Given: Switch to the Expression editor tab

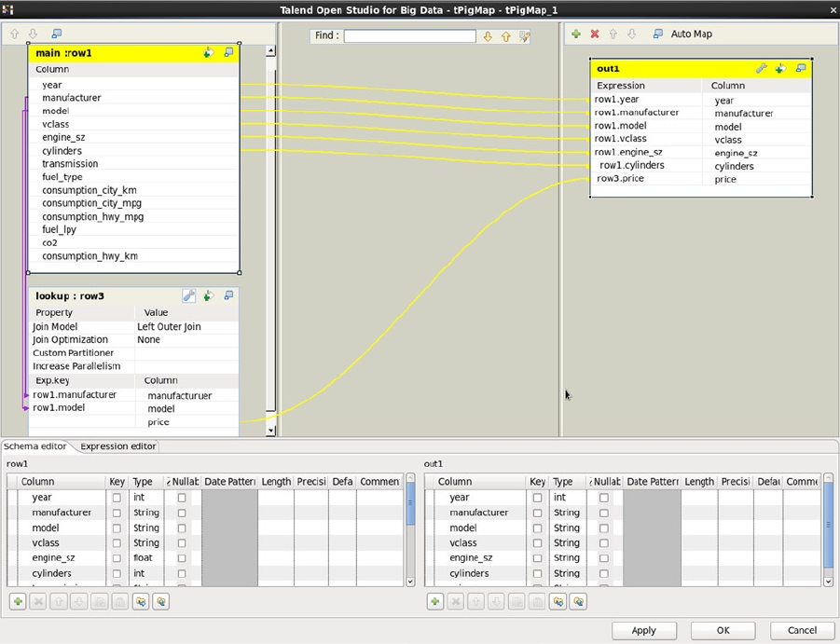Looking at the screenshot, I should [118, 446].
